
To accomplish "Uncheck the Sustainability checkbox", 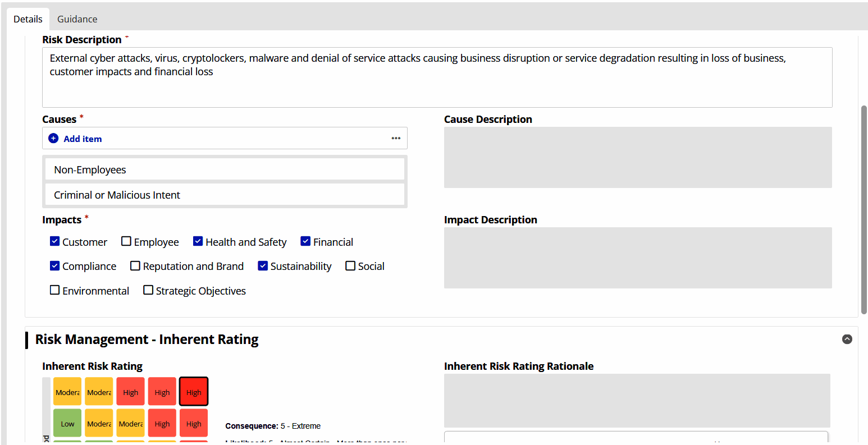I will (x=263, y=266).
